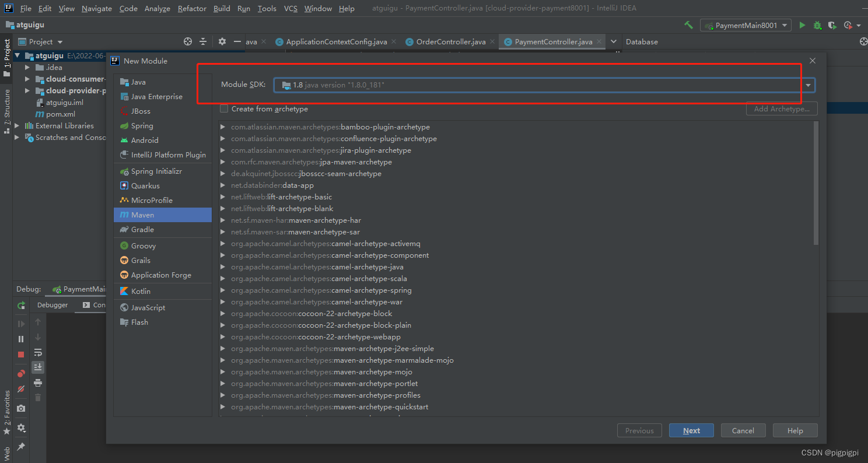Click the Next button

coord(691,430)
